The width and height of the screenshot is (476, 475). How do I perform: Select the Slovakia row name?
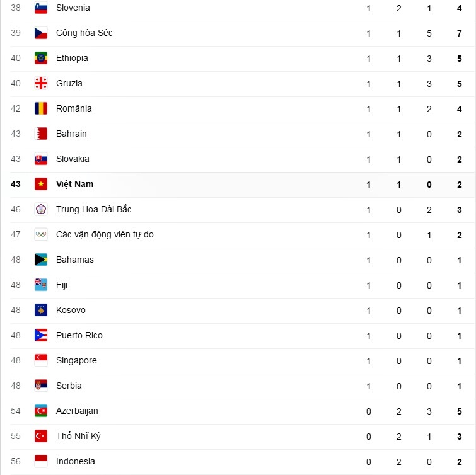point(73,159)
